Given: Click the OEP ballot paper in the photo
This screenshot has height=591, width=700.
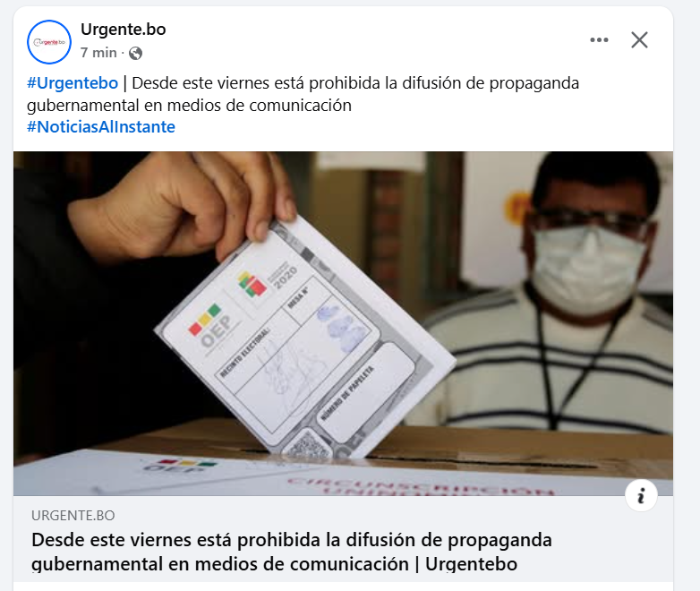Looking at the screenshot, I should (x=303, y=339).
